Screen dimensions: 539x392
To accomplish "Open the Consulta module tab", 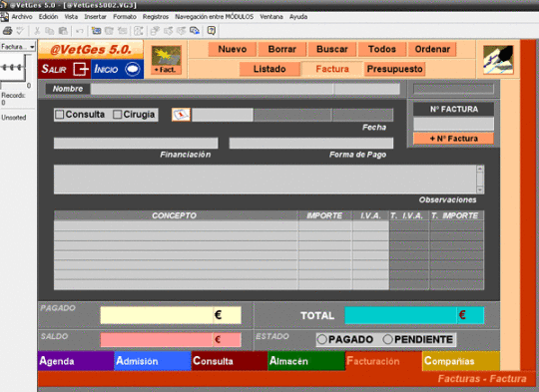I will 230,361.
